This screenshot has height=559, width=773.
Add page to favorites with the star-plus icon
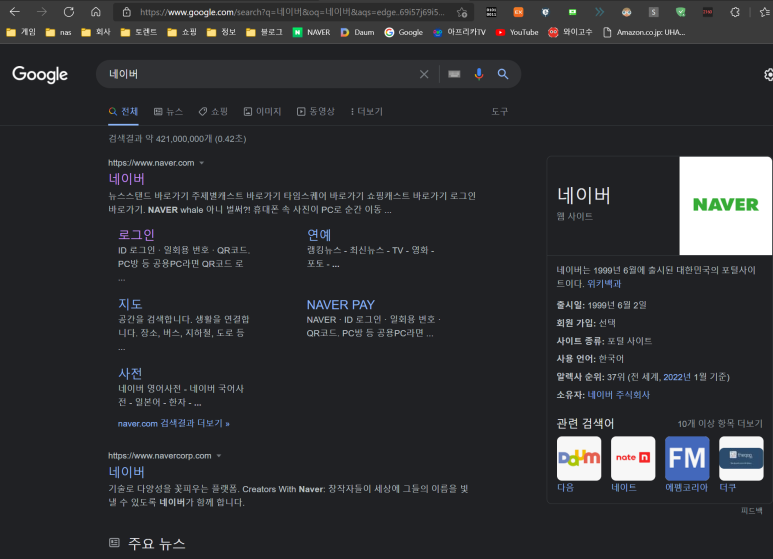(461, 12)
